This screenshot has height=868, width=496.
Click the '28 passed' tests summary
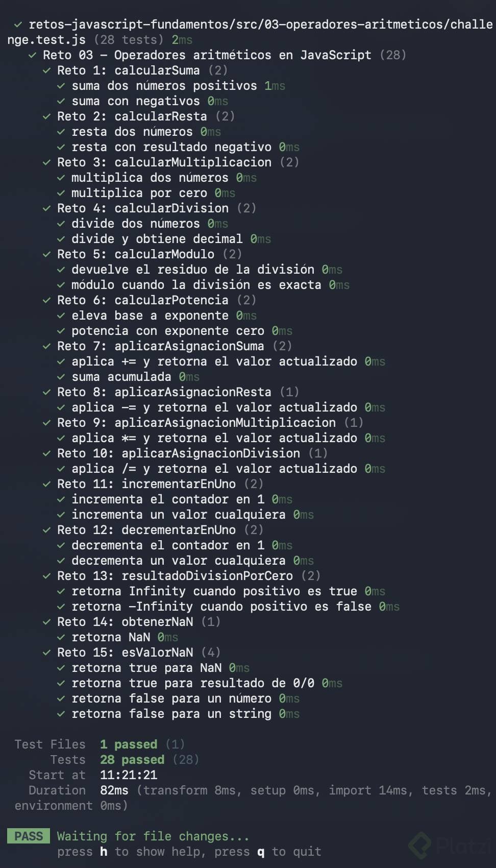pos(132,760)
